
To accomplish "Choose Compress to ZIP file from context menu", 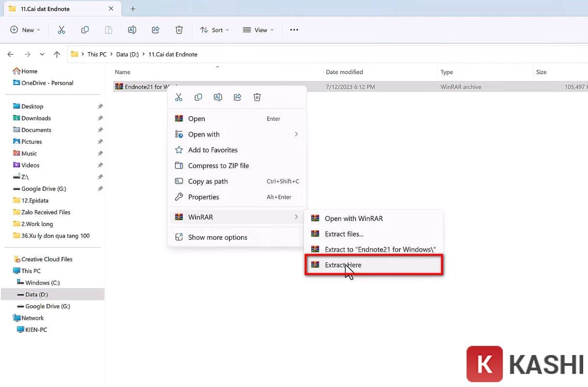I will 217,165.
